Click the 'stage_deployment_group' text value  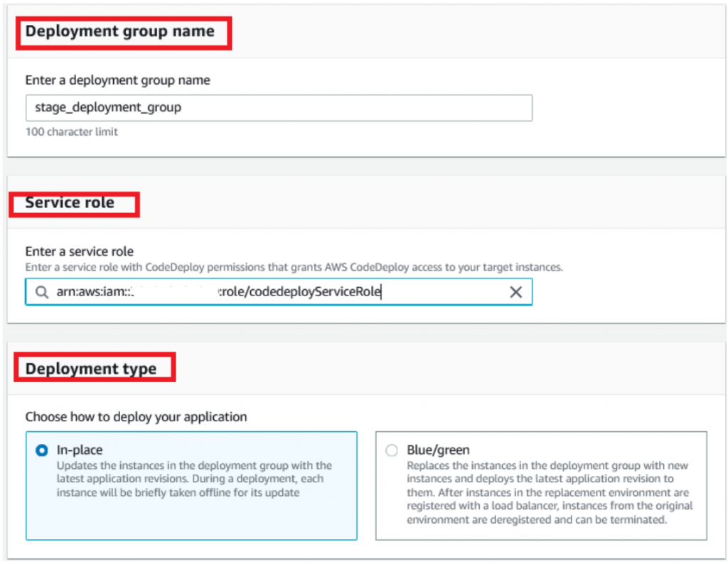108,108
